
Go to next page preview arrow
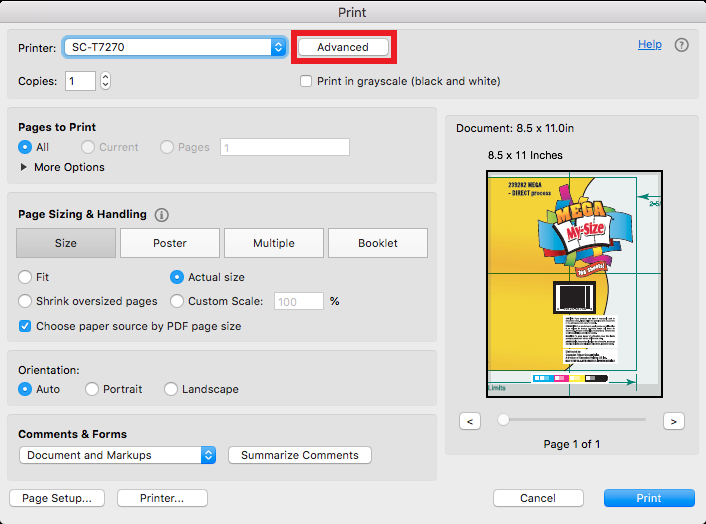pos(674,421)
